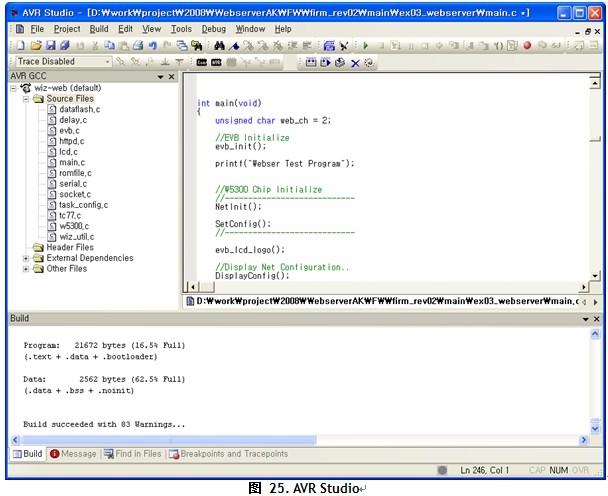The width and height of the screenshot is (608, 496).
Task: Collapse the Source Files folder
Action: point(26,99)
